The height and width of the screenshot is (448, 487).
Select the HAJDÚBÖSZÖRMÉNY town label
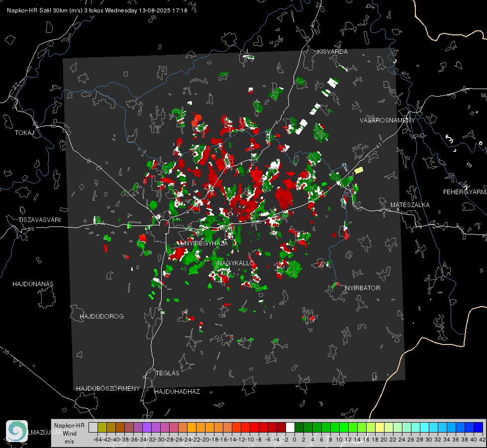[x=108, y=389]
